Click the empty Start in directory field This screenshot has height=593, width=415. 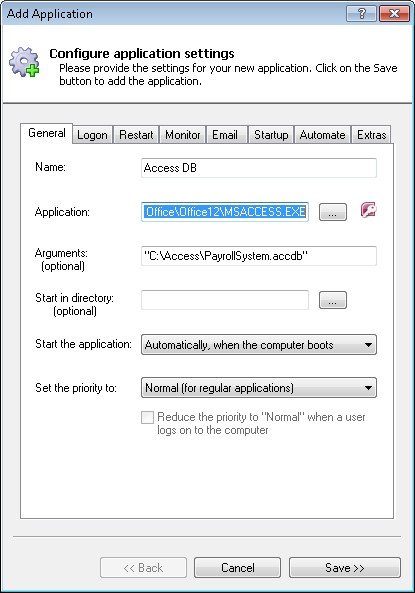point(225,300)
